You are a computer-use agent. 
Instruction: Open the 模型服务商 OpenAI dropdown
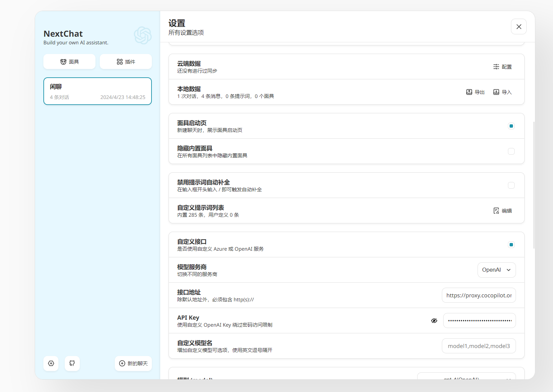496,270
